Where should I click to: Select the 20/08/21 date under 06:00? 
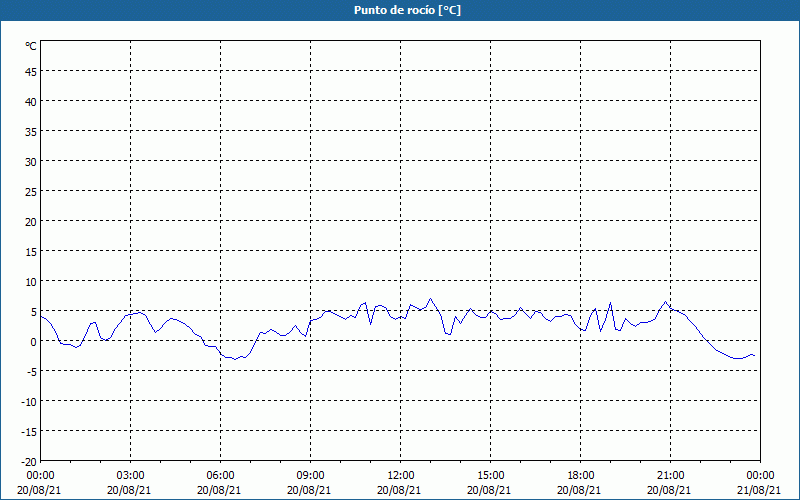pos(219,490)
